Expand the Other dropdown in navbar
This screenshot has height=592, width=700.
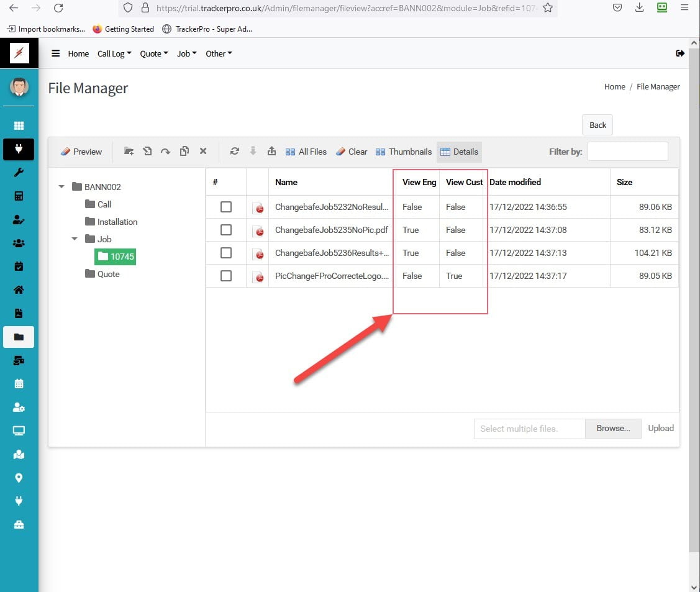[219, 53]
